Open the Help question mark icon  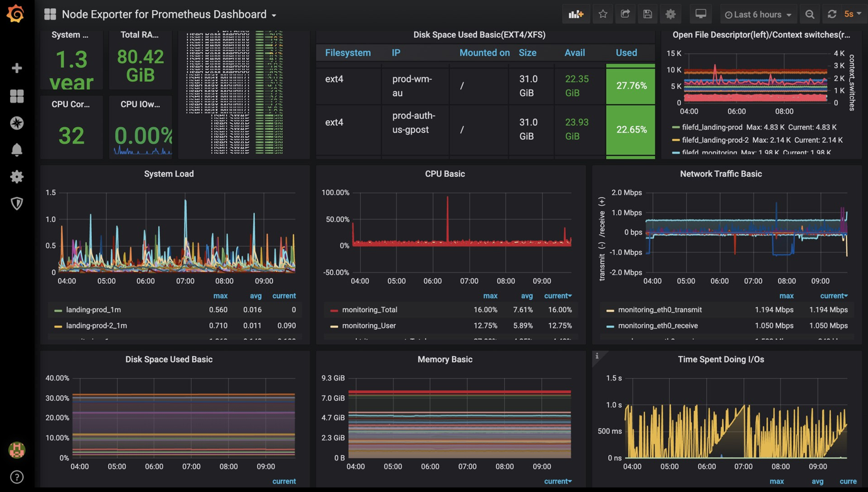[17, 477]
